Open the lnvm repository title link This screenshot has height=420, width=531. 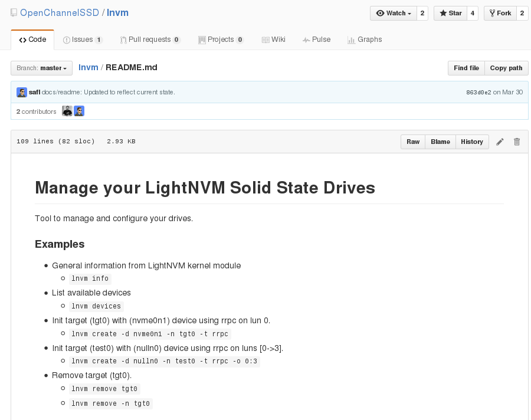(x=117, y=13)
